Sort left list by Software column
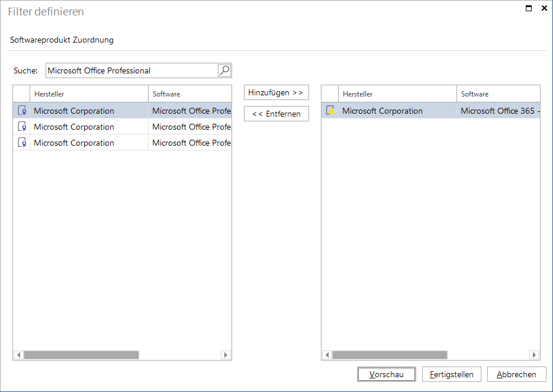Viewport: 553px width, 392px height. point(189,94)
